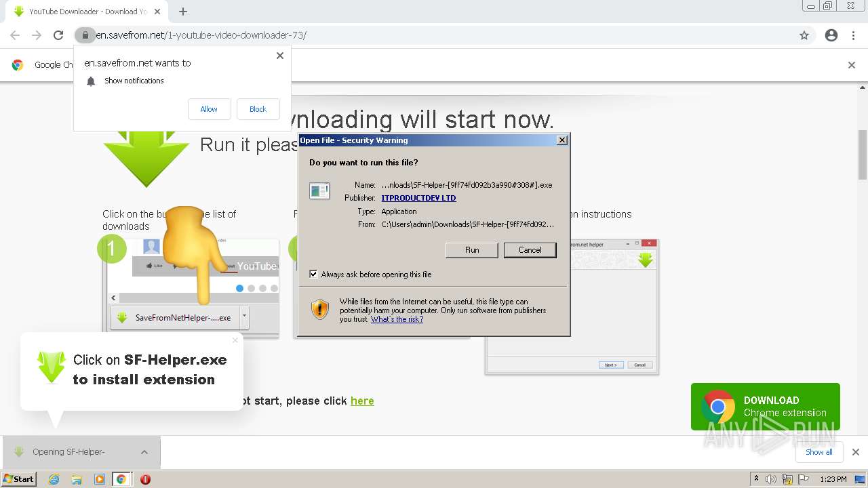The width and height of the screenshot is (868, 488).
Task: Select the second carousel dot
Action: pyautogui.click(x=251, y=288)
